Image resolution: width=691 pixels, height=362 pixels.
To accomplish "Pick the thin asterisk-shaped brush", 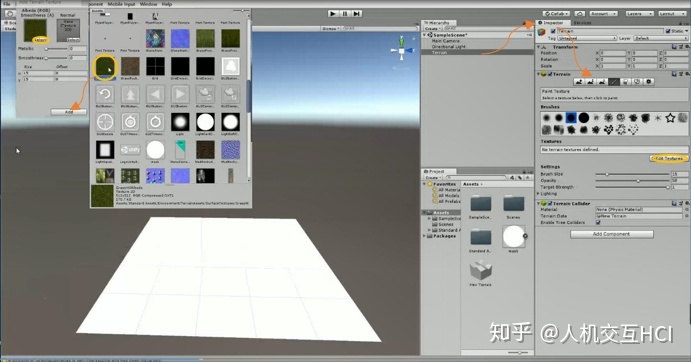I will [658, 118].
